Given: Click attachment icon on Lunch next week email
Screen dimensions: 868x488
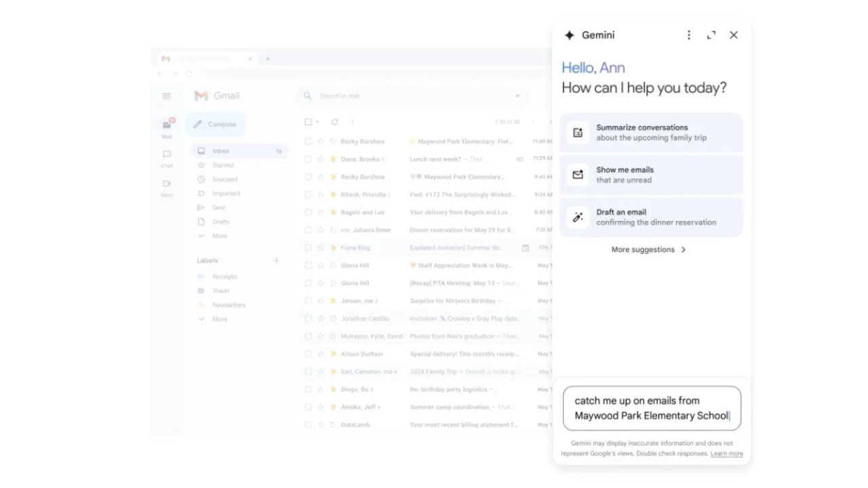Looking at the screenshot, I should [520, 159].
